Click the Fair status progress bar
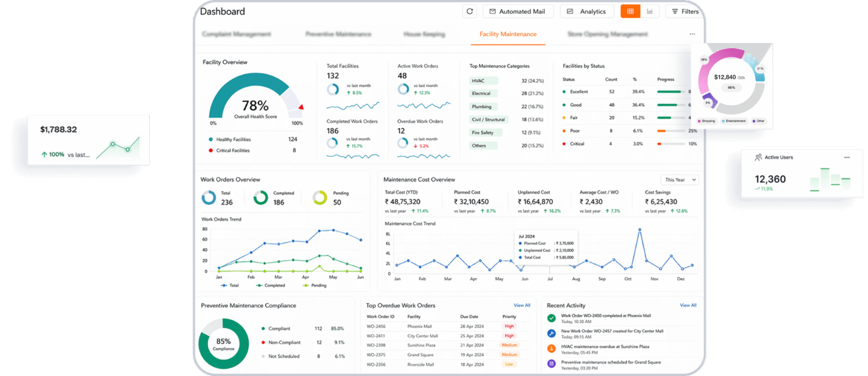868x376 pixels. tap(671, 118)
